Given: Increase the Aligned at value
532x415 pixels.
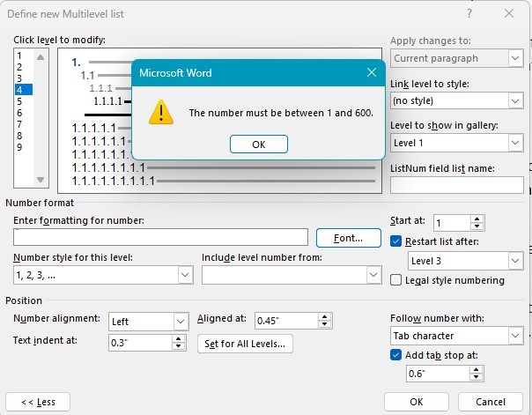Looking at the screenshot, I should (325, 317).
